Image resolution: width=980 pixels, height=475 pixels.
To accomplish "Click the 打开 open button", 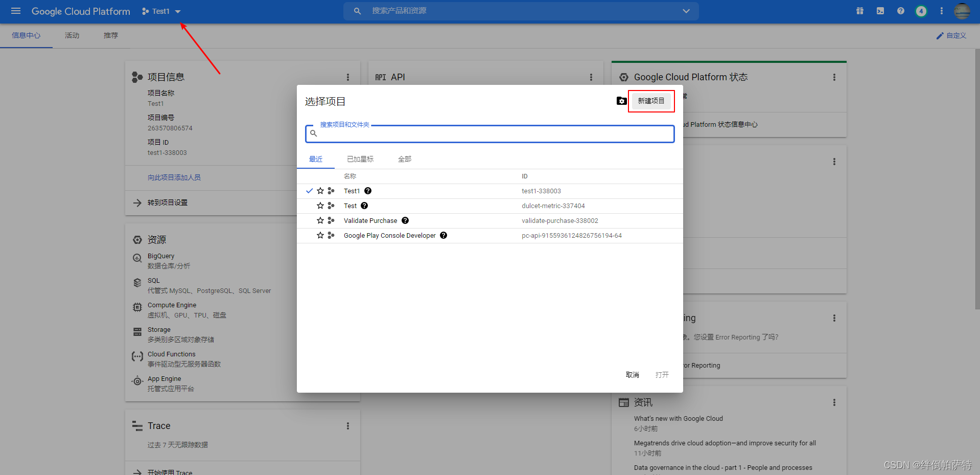I will [662, 375].
